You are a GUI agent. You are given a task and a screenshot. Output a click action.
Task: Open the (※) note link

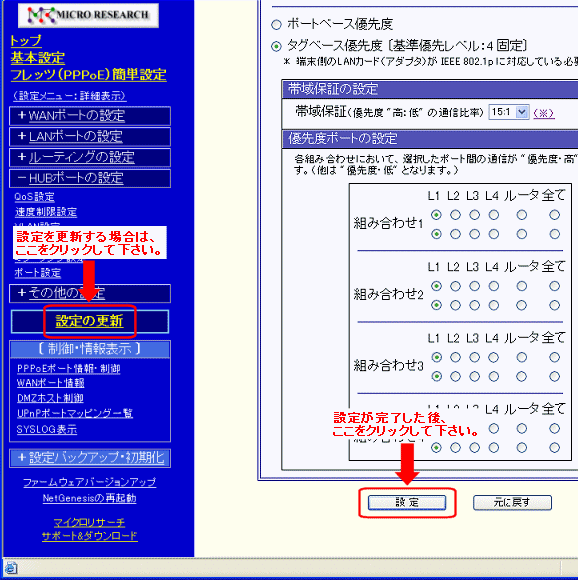543,113
